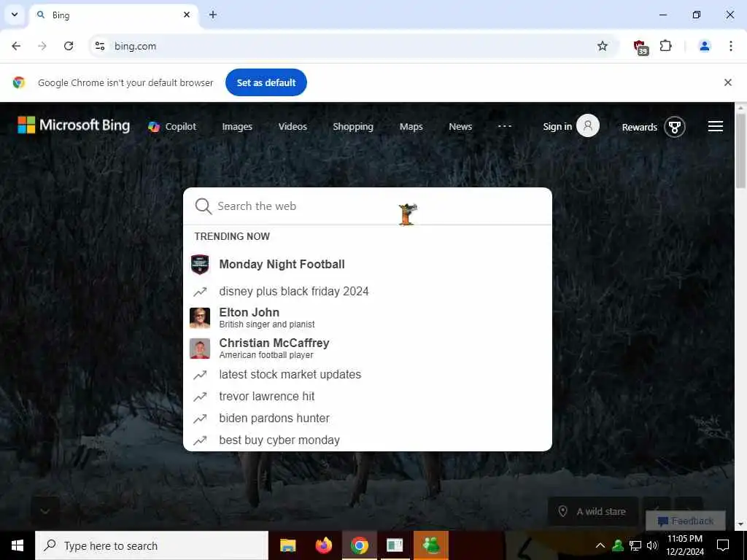Open Firefox from taskbar
The height and width of the screenshot is (560, 747).
(323, 545)
